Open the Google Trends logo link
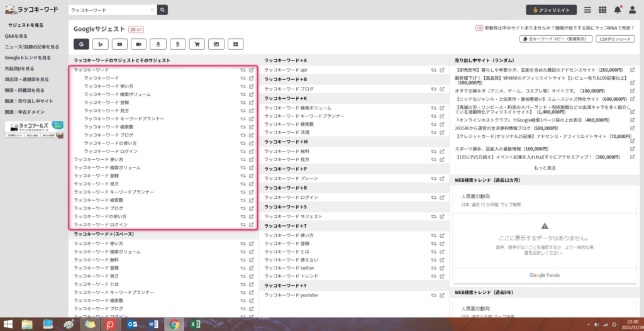 544,275
